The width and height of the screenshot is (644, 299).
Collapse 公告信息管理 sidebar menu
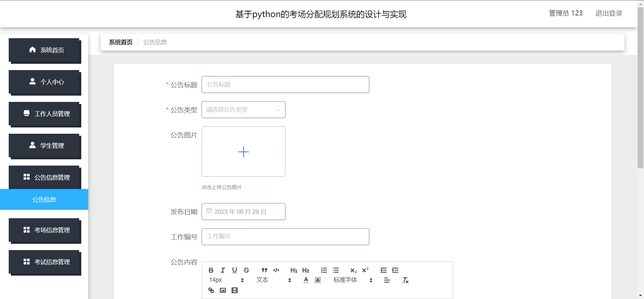tap(44, 177)
